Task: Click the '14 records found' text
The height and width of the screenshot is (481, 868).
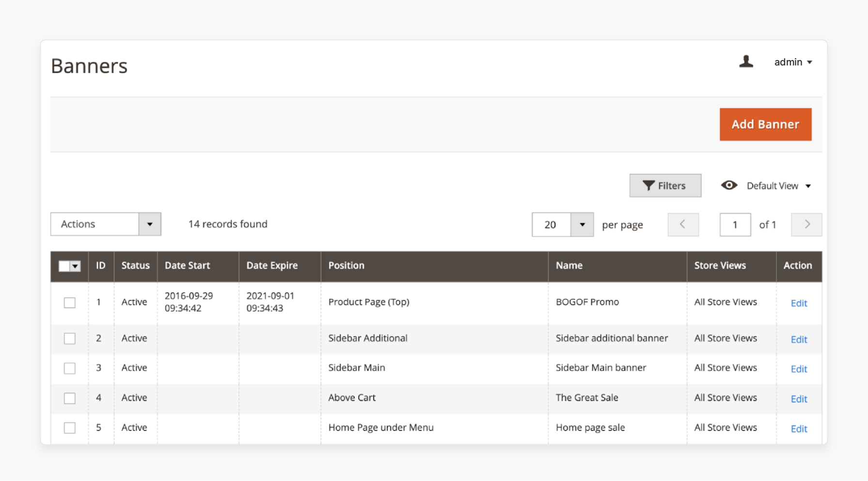Action: click(x=228, y=224)
